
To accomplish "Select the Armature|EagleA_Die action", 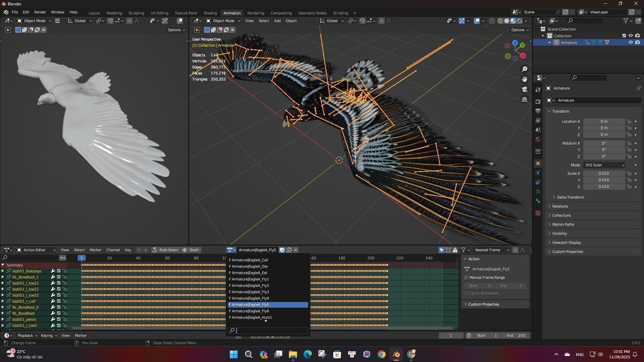I will tap(268, 266).
